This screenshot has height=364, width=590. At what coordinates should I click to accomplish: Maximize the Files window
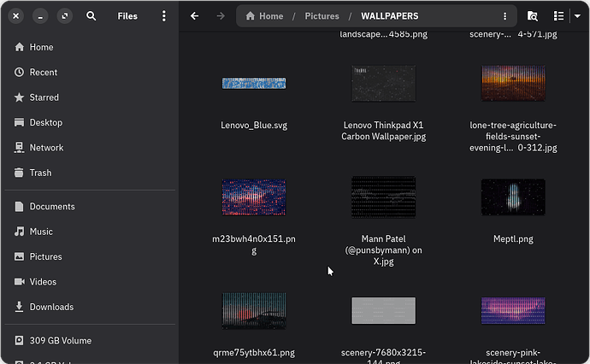coord(65,15)
